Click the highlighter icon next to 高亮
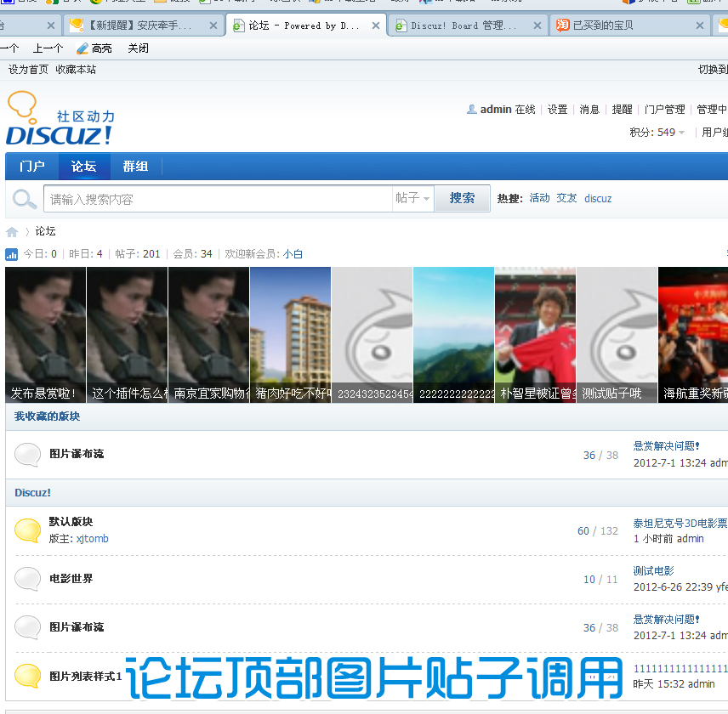The image size is (728, 714). [x=82, y=48]
